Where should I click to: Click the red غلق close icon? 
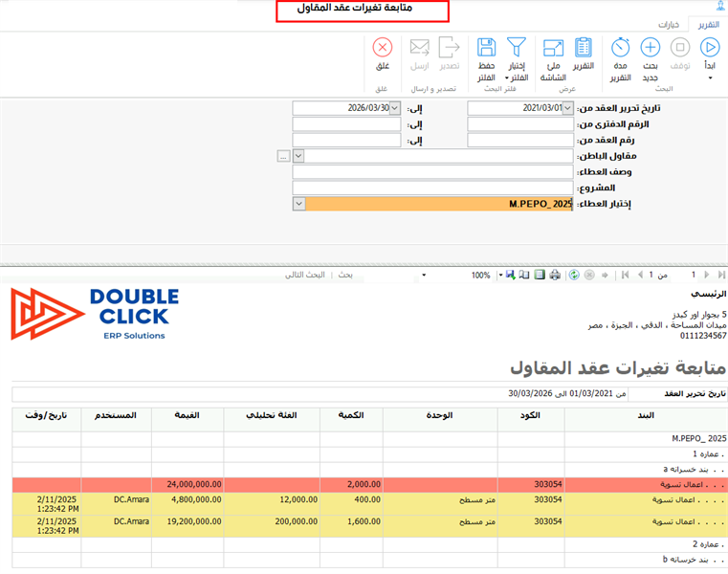coord(383,48)
